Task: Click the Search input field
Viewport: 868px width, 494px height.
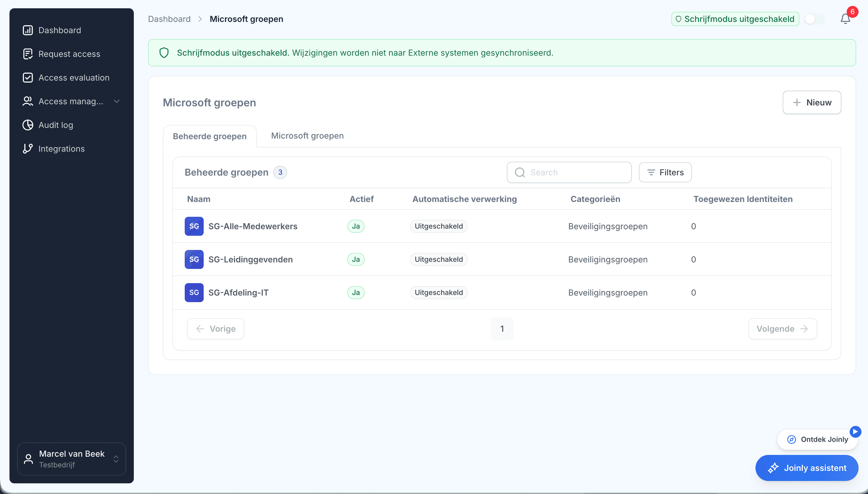Action: pyautogui.click(x=569, y=172)
